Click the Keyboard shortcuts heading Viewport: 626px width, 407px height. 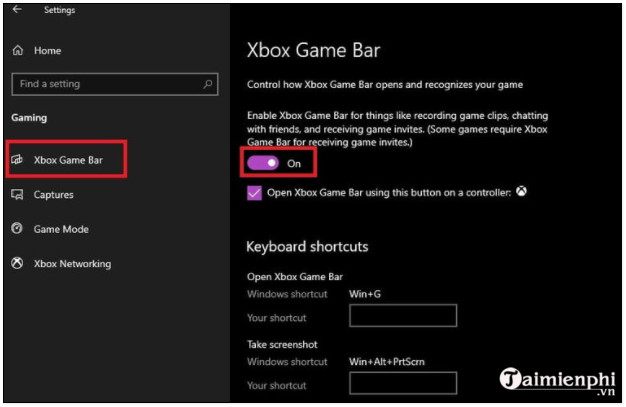pyautogui.click(x=307, y=246)
